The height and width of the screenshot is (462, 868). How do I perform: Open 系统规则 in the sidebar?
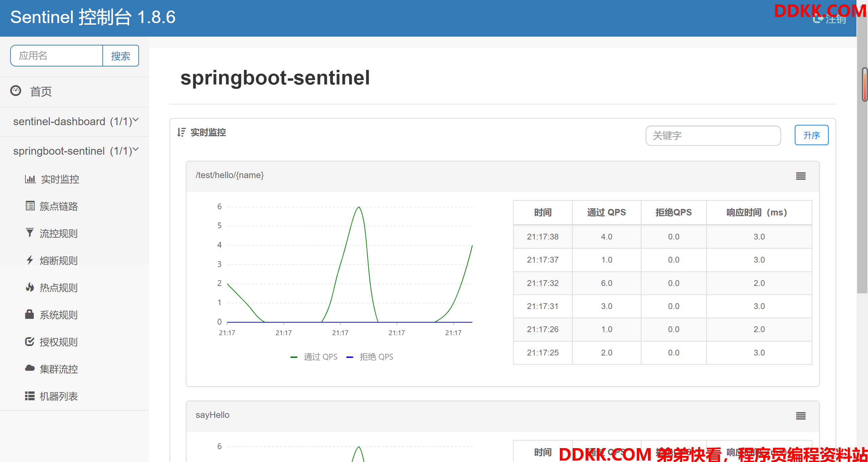pos(59,315)
